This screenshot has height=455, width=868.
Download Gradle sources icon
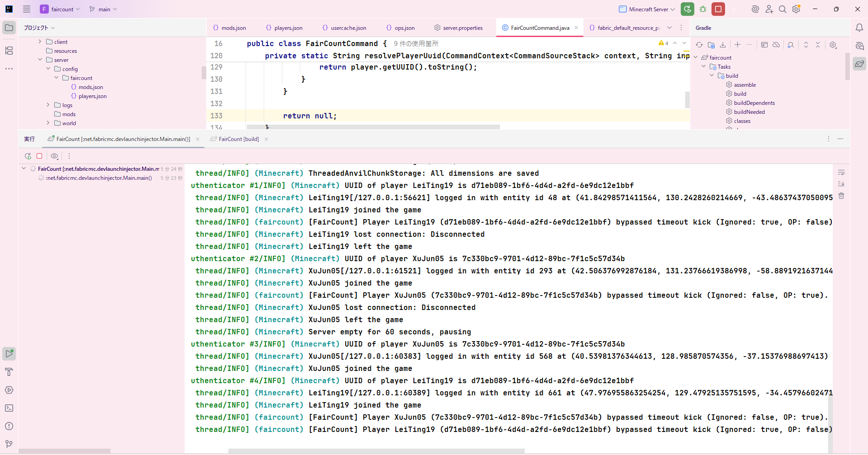(x=723, y=45)
